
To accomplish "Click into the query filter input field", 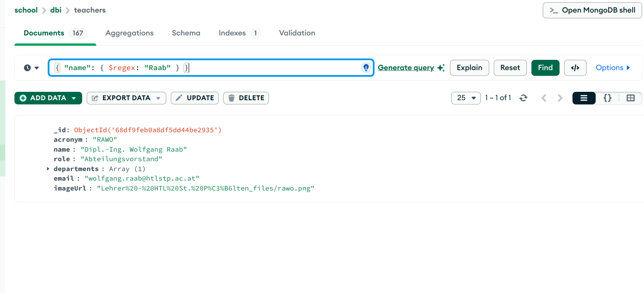I will [266, 68].
